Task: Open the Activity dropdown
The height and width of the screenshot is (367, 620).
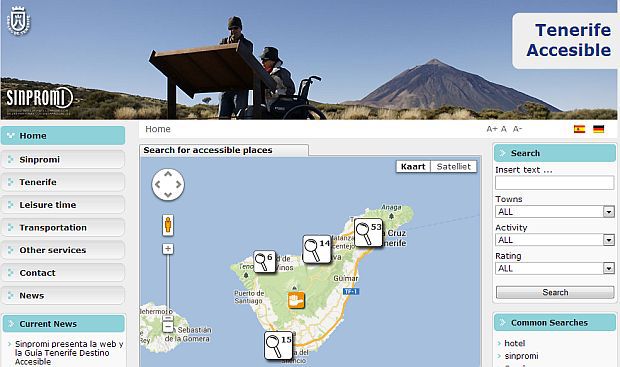Action: point(555,240)
